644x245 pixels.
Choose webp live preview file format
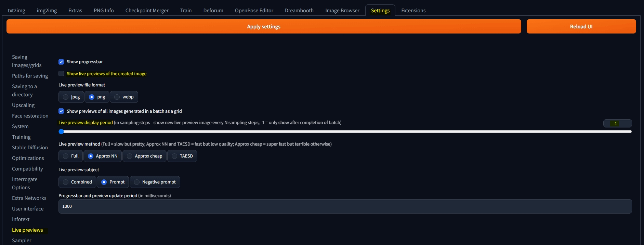click(117, 97)
